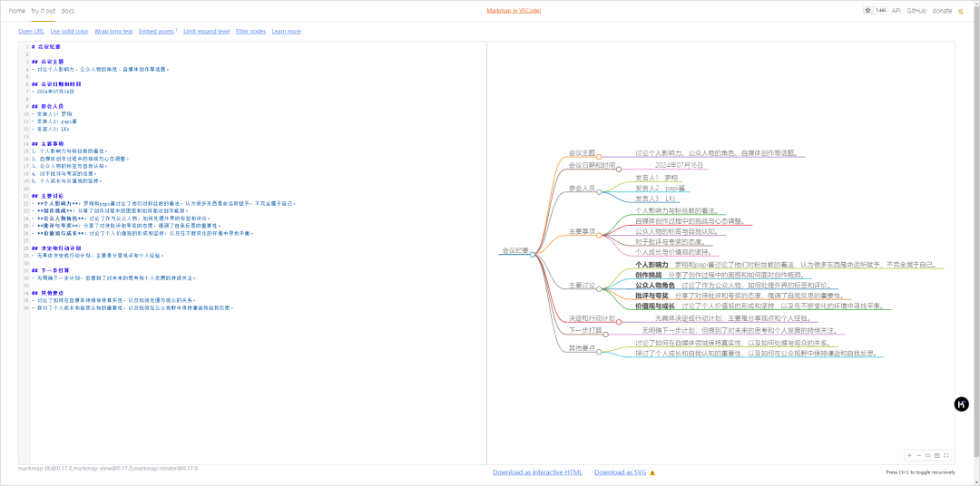Click the Limit expand level option

coord(206,31)
